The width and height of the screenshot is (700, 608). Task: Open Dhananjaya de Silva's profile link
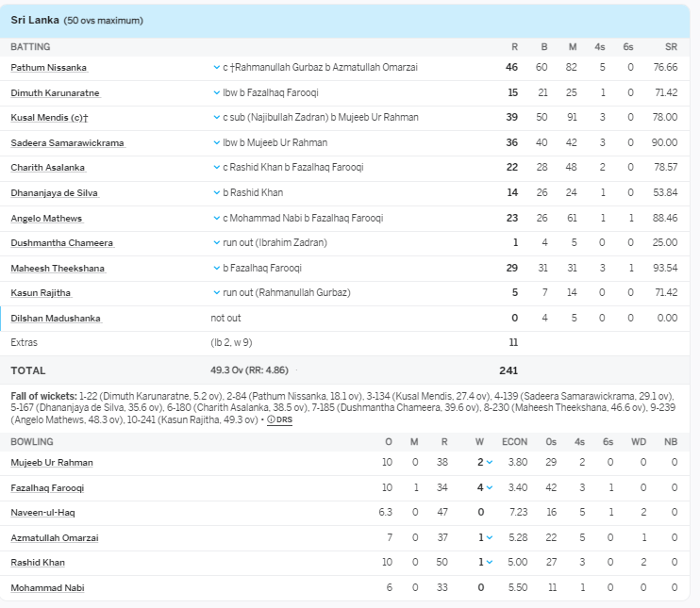coord(54,193)
